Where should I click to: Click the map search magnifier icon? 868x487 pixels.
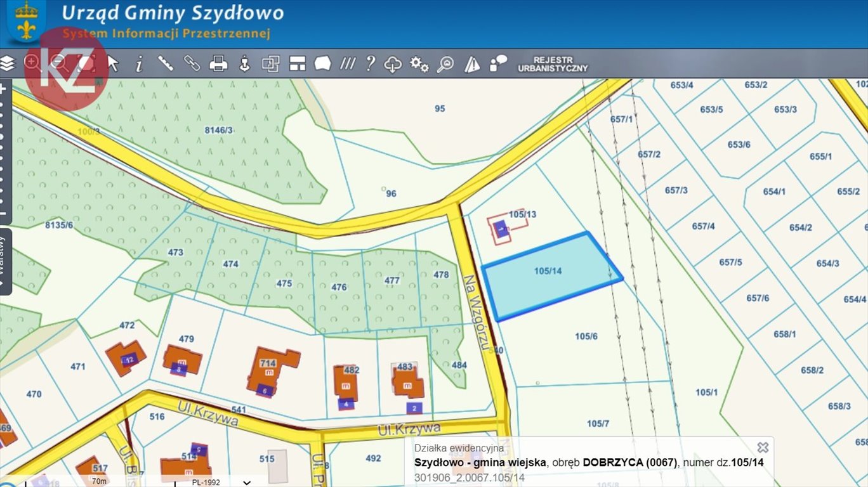pos(445,63)
